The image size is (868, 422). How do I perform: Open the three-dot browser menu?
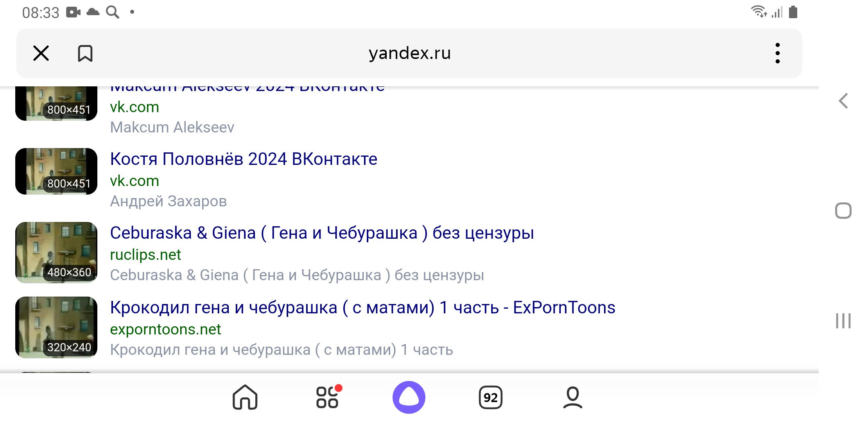tap(777, 53)
